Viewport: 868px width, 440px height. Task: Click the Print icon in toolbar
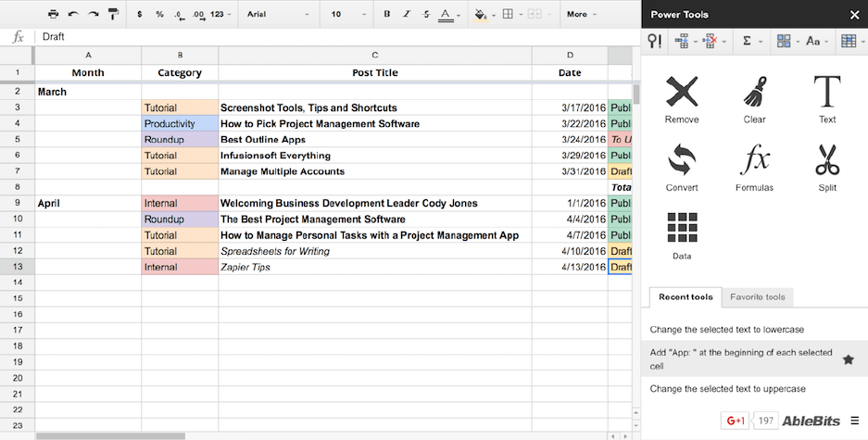(53, 15)
